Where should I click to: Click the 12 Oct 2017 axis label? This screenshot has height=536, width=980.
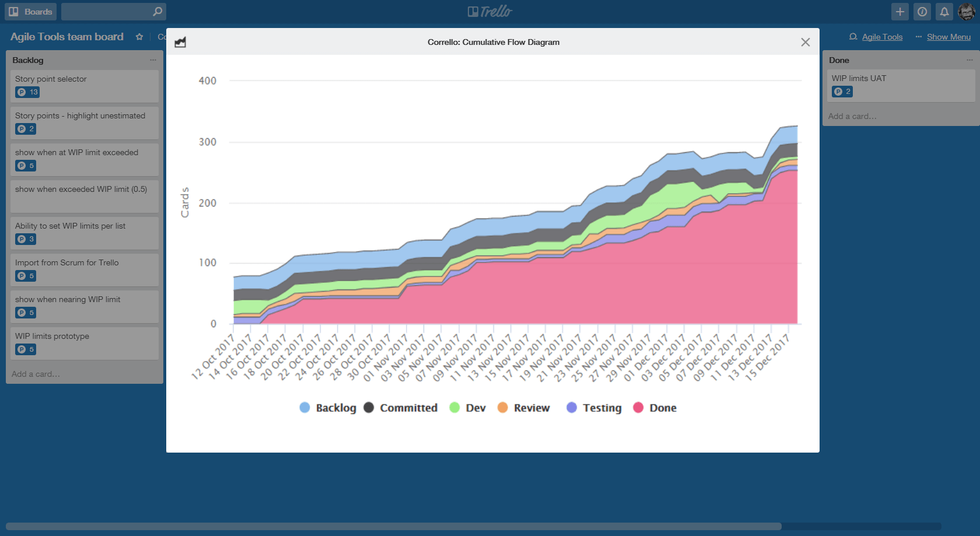point(213,356)
